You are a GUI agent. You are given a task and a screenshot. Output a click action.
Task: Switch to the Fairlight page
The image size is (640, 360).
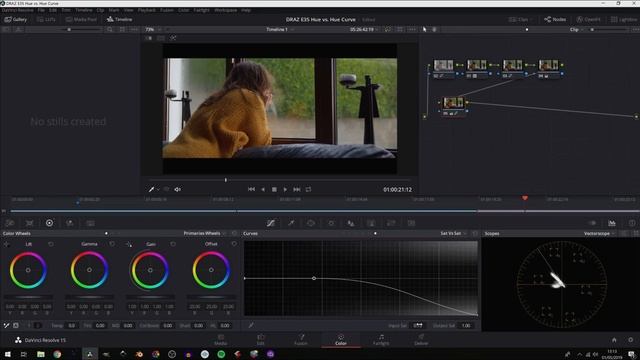click(x=381, y=340)
